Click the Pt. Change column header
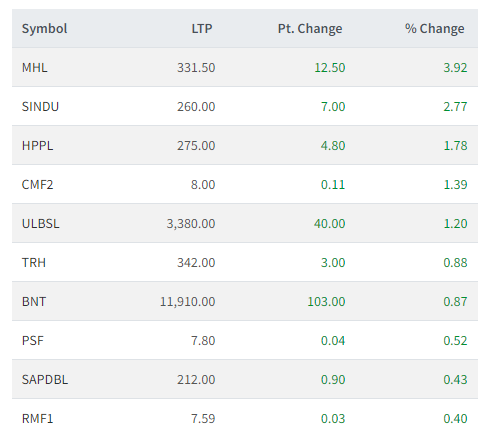The width and height of the screenshot is (493, 433). click(x=310, y=29)
